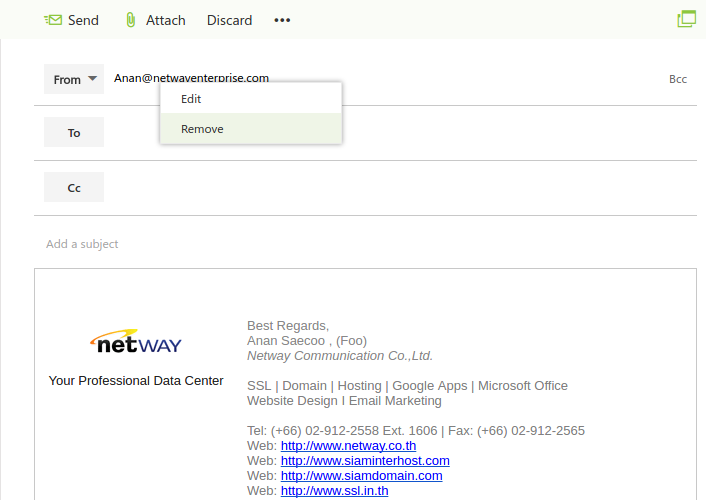This screenshot has height=500, width=706.
Task: Open the To address picker button
Action: 74,133
